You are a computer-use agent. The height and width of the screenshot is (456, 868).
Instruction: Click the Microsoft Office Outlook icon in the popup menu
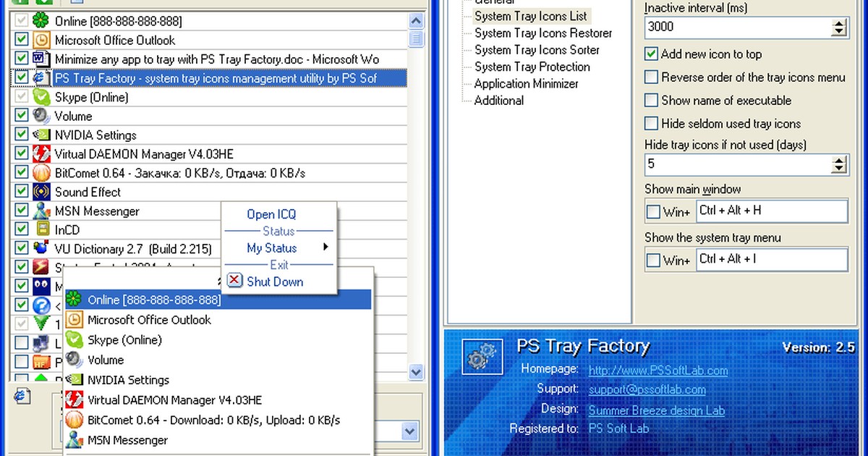[x=75, y=319]
